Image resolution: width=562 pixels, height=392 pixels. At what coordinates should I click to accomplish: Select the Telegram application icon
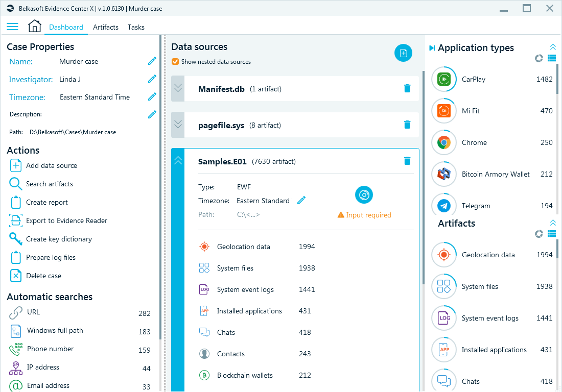click(443, 206)
